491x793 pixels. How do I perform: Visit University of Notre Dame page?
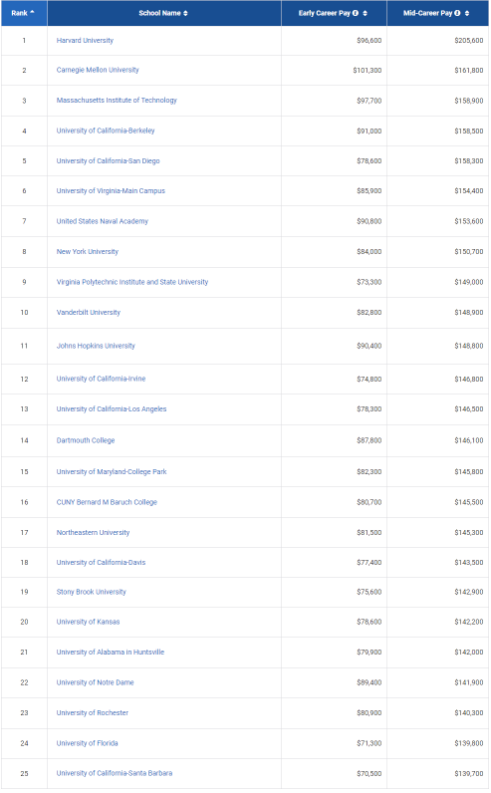95,682
